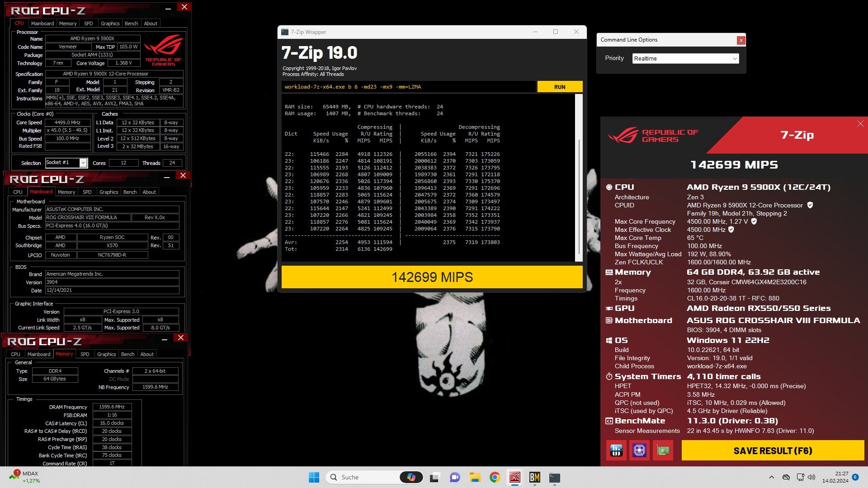Select Bench tab in top CPU-Z window
868x488 pixels.
coord(132,23)
